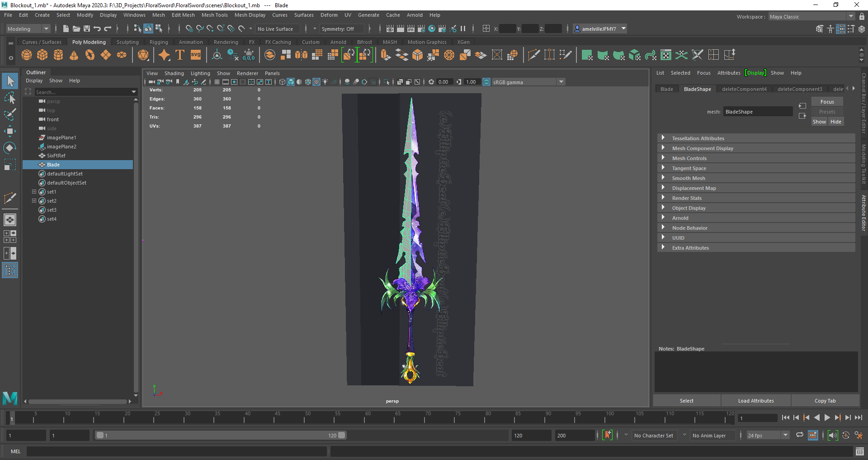Click the Outliner horizontal scrollbar
The image size is (868, 460).
[x=77, y=401]
